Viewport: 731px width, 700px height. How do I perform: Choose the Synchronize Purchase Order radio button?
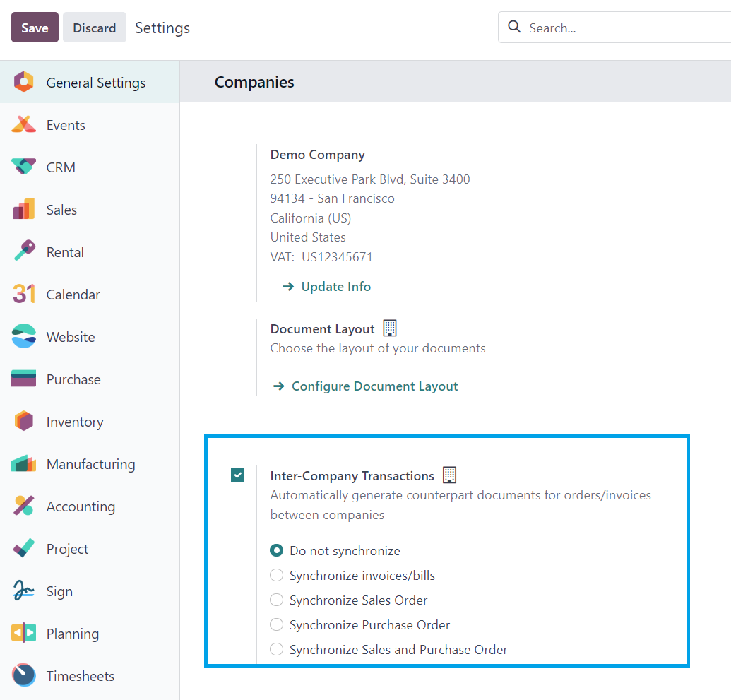click(x=276, y=624)
